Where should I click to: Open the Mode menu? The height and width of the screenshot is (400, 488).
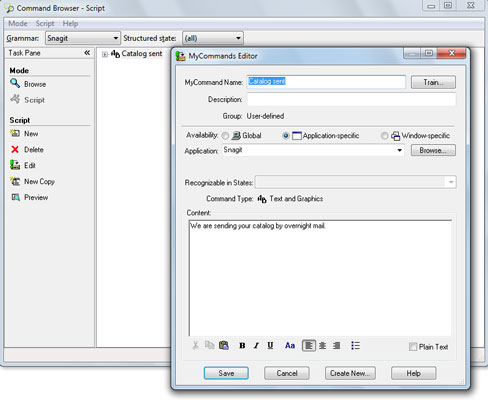click(x=18, y=24)
